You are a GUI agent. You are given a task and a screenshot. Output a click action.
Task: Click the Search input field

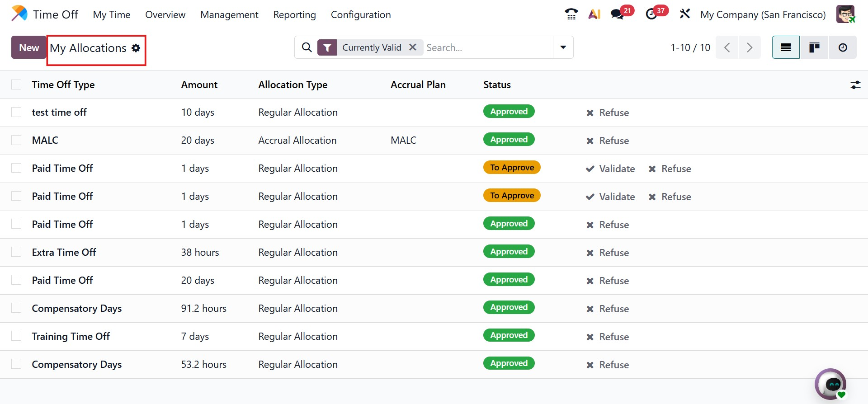pyautogui.click(x=487, y=47)
